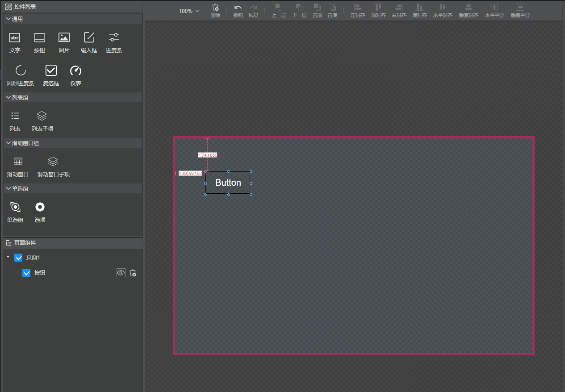Screen dimensions: 565x392
Task: Add a 滑动窗口 widget from the palette
Action: (18, 162)
